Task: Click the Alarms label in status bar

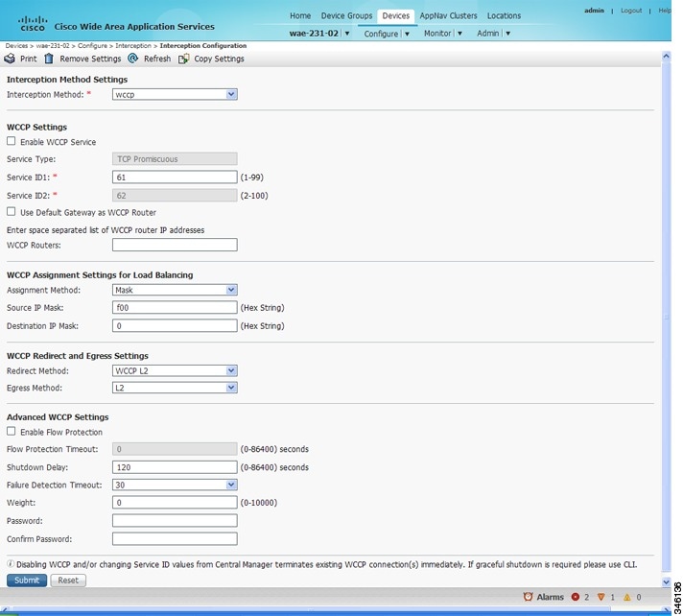Action: point(551,597)
